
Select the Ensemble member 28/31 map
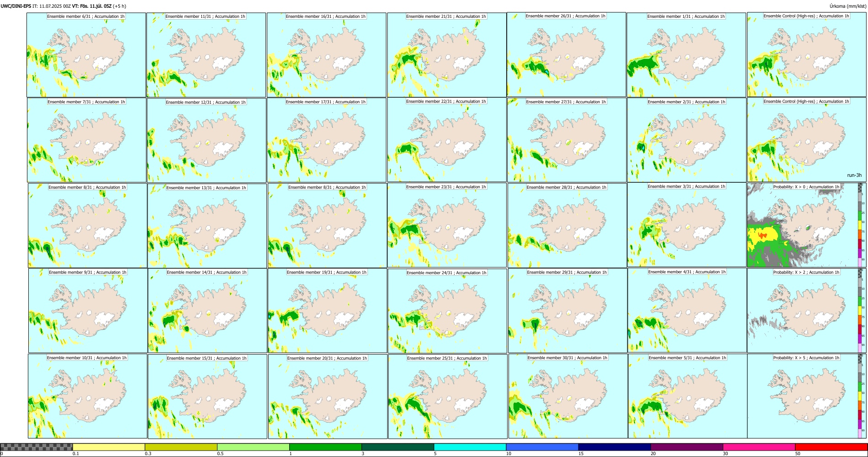pyautogui.click(x=567, y=226)
